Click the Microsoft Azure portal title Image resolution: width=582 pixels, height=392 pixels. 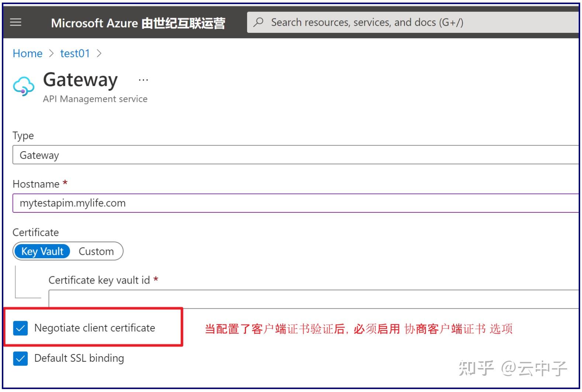pos(138,23)
